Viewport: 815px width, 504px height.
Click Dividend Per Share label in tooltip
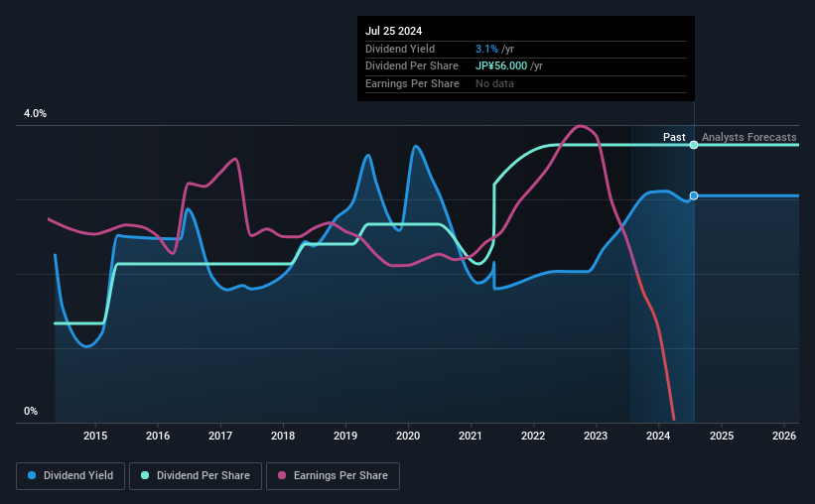coord(412,66)
